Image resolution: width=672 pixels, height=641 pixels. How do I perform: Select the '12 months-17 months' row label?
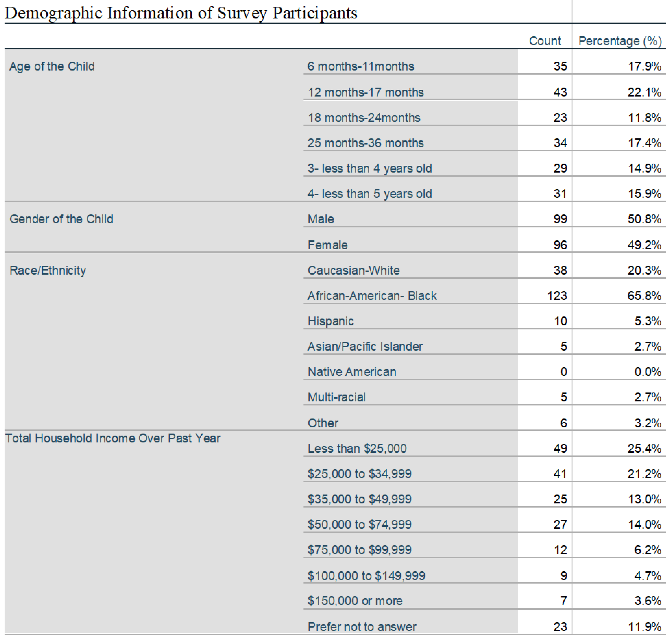pos(365,92)
